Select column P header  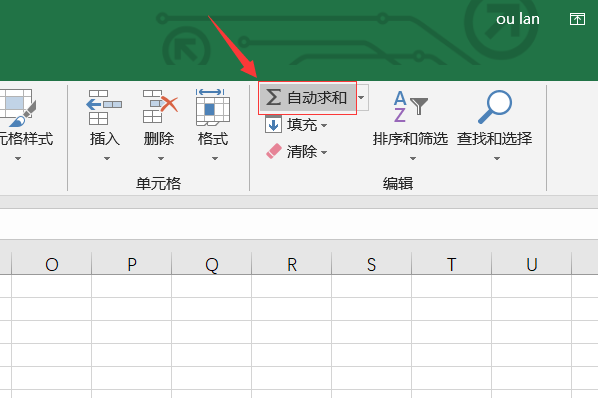tap(132, 263)
